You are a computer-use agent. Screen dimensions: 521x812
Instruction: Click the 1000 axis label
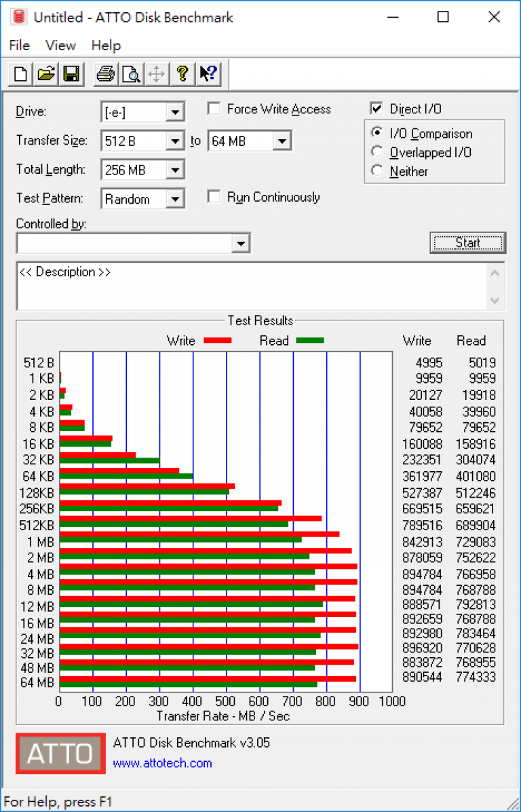point(391,702)
